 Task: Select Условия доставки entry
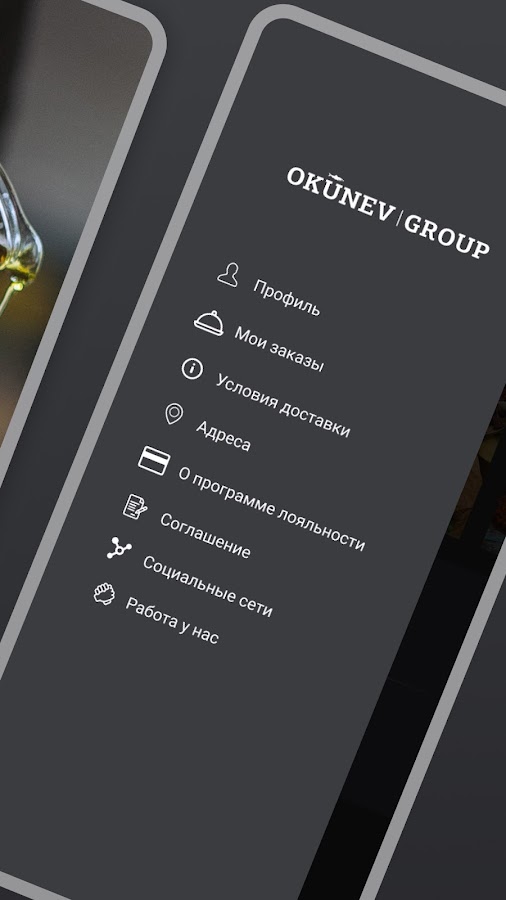tap(282, 405)
